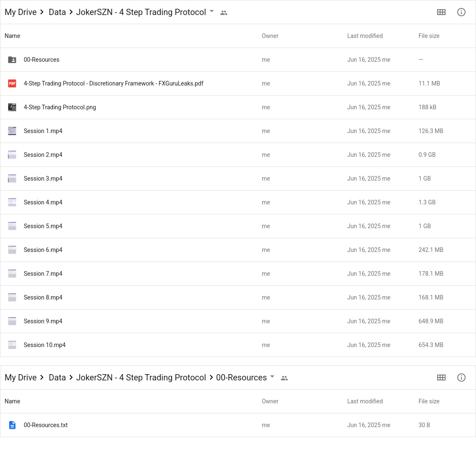Click the 188 kB file size value
This screenshot has height=458, width=476.
428,107
